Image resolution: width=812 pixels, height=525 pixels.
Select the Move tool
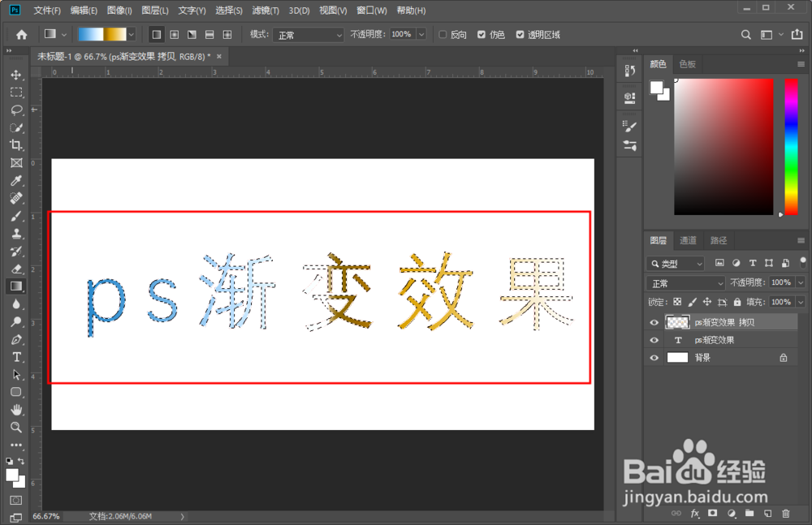[16, 74]
